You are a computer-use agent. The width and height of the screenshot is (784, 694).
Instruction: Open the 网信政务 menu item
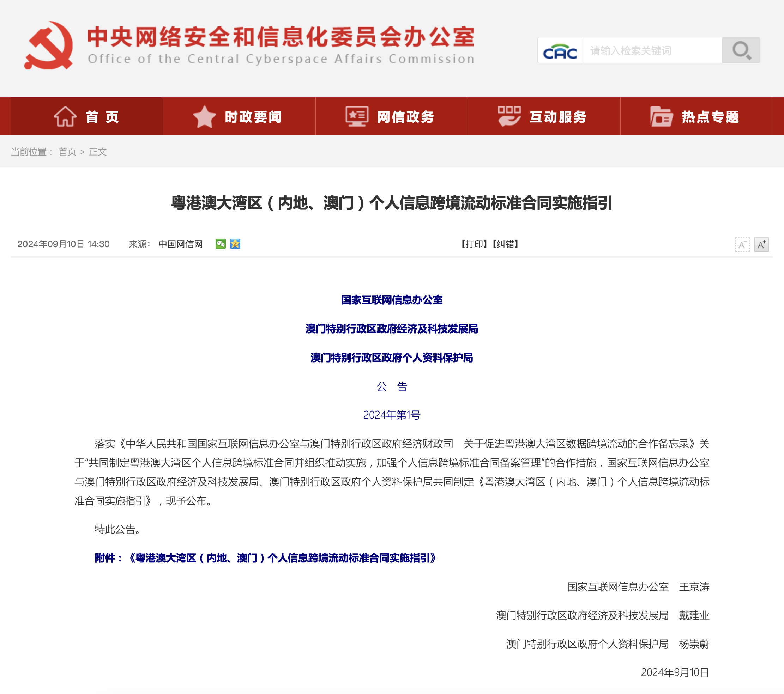click(x=405, y=117)
